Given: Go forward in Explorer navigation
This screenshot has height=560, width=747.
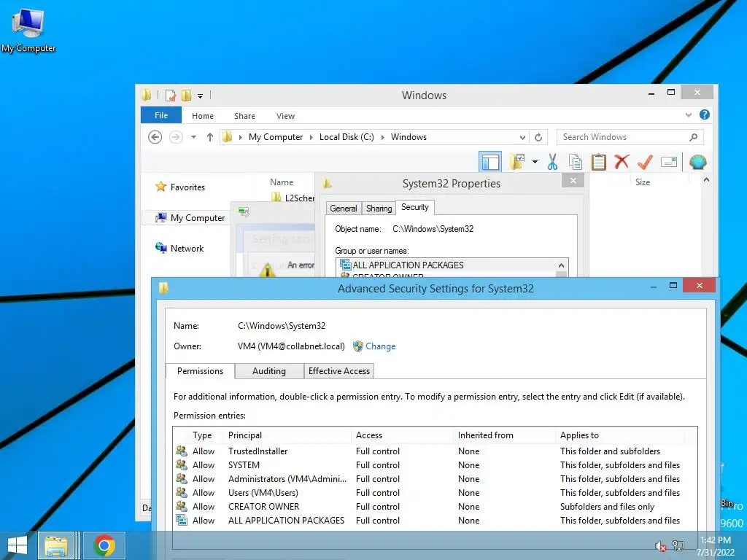Looking at the screenshot, I should click(176, 137).
